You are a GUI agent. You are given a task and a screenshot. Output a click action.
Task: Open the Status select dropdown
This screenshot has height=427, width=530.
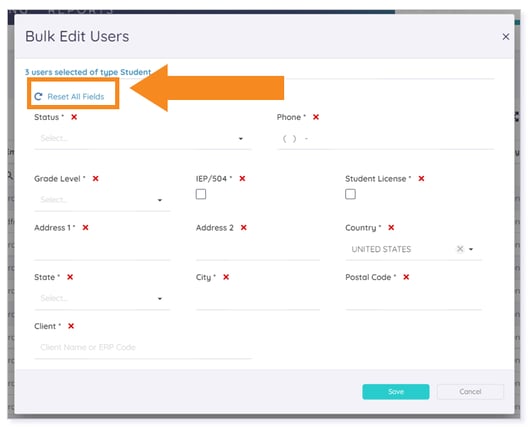[x=142, y=139]
